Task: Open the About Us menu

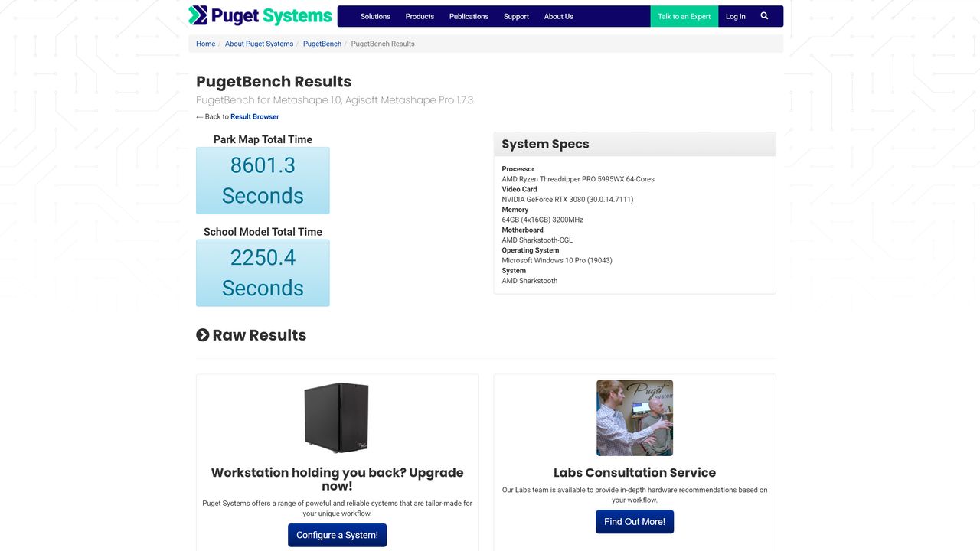Action: click(558, 16)
